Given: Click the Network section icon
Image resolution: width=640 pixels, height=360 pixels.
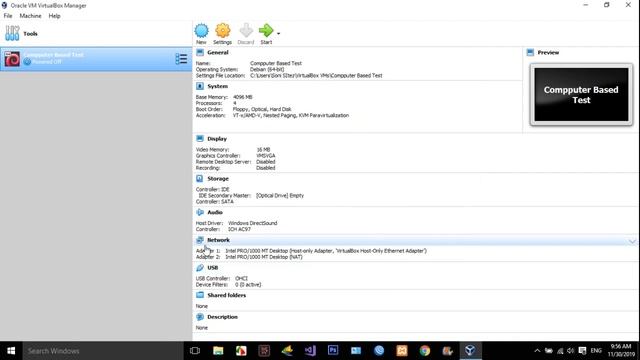Looking at the screenshot, I should [200, 240].
